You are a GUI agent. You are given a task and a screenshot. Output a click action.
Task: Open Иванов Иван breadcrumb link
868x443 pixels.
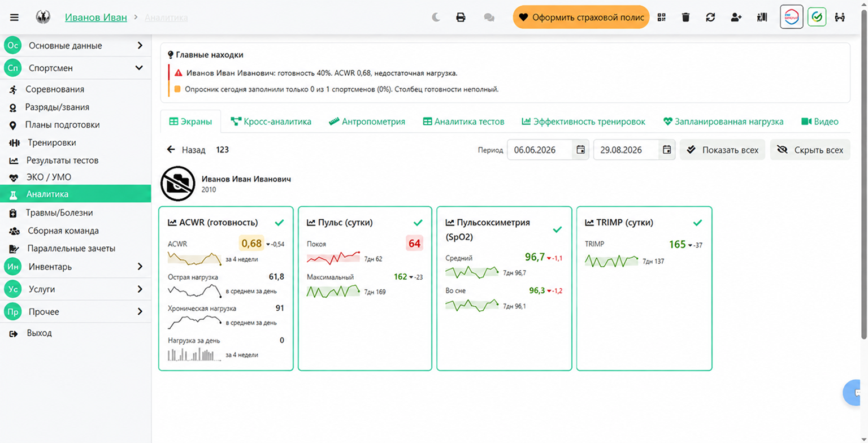pos(96,17)
